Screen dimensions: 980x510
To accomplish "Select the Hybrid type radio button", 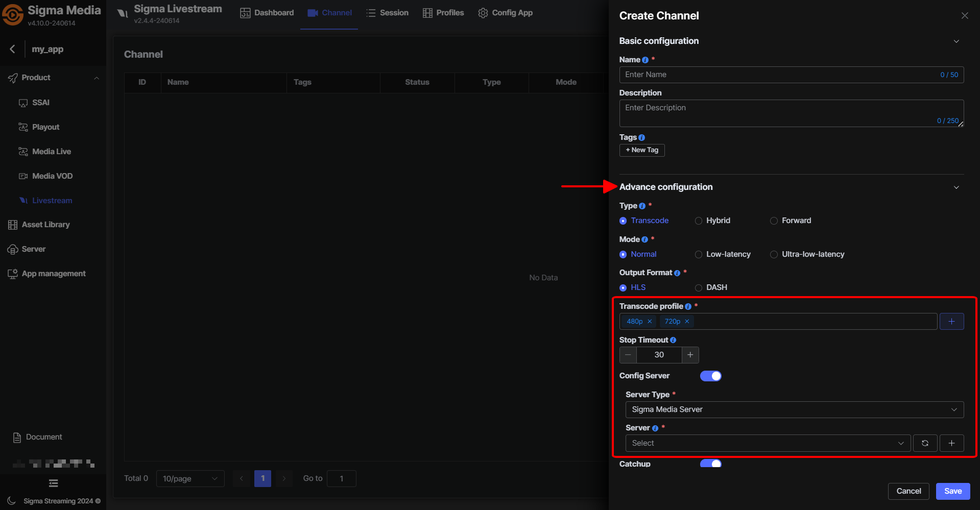I will click(x=699, y=221).
